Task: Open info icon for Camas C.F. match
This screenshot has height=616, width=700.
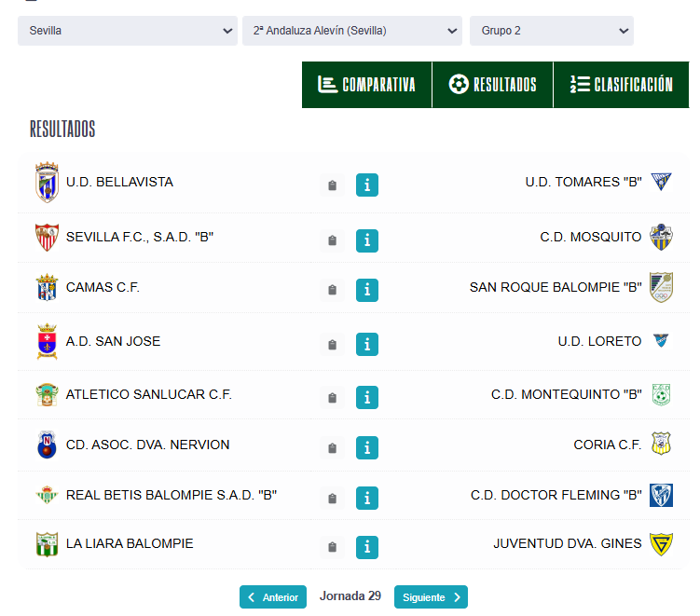Action: pos(367,290)
